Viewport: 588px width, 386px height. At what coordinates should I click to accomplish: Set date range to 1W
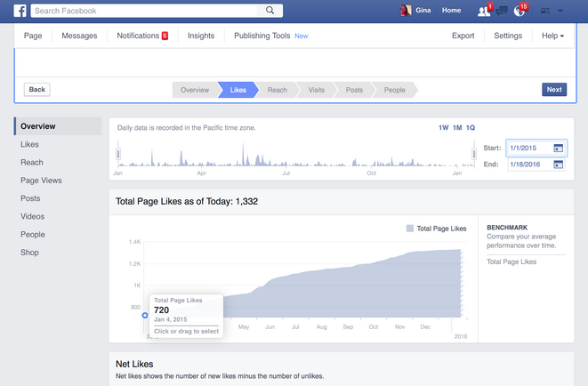[x=444, y=128]
